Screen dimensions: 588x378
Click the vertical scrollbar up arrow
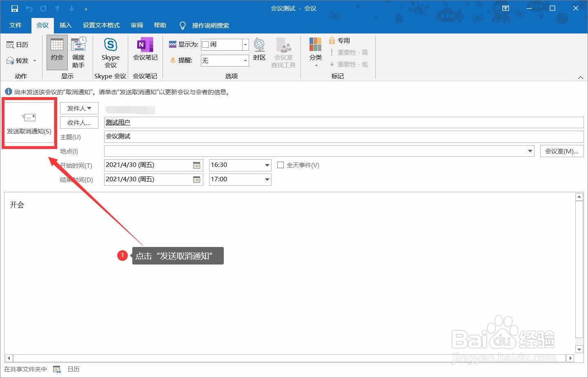click(579, 197)
